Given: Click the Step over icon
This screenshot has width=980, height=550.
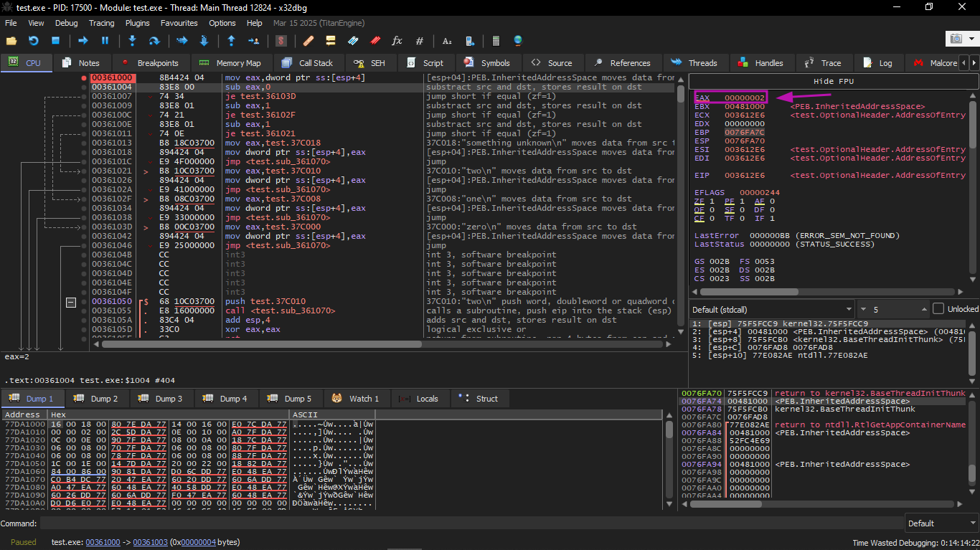Looking at the screenshot, I should [x=154, y=41].
